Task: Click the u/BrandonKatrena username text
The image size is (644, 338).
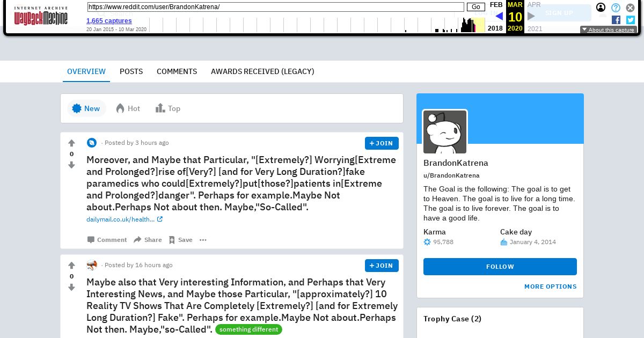Action: click(x=451, y=175)
